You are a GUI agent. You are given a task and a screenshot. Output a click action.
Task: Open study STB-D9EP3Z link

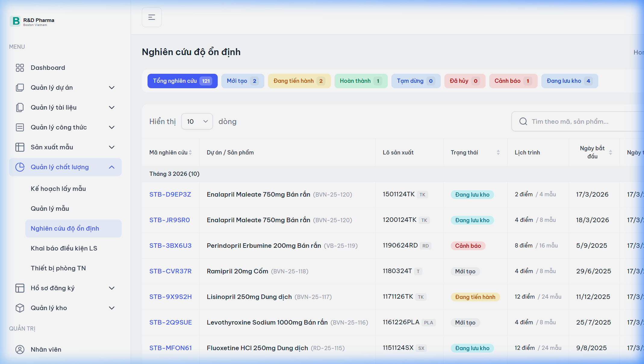coord(170,194)
